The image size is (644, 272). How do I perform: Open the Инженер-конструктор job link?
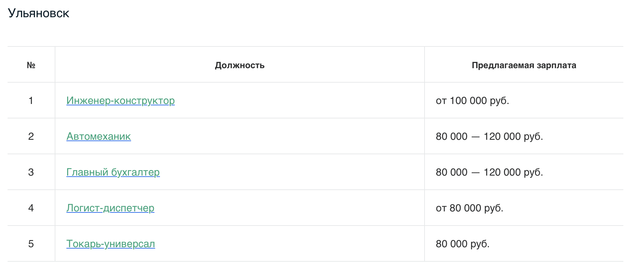pyautogui.click(x=120, y=101)
